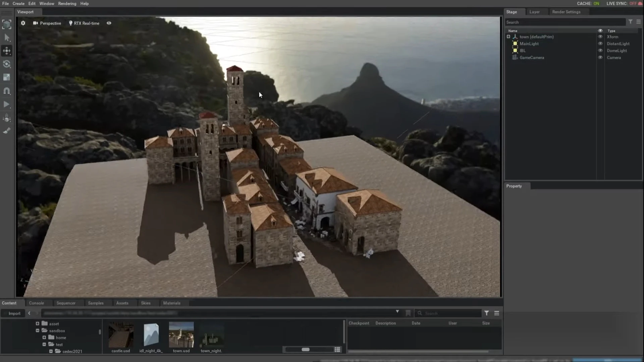644x362 pixels.
Task: Enable the Snap magnet tool
Action: tap(7, 91)
